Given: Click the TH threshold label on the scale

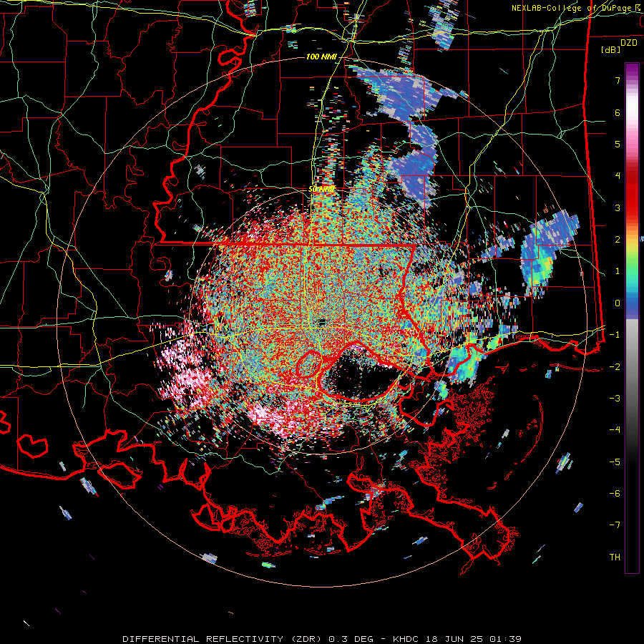Looking at the screenshot, I should tap(615, 557).
